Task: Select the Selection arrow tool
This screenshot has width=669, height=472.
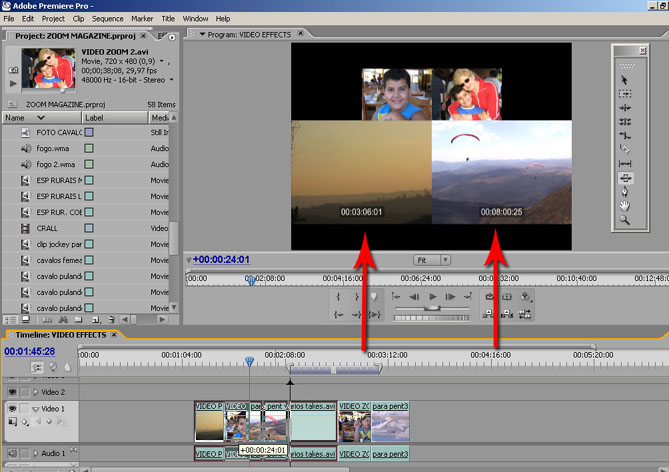Action: [625, 80]
